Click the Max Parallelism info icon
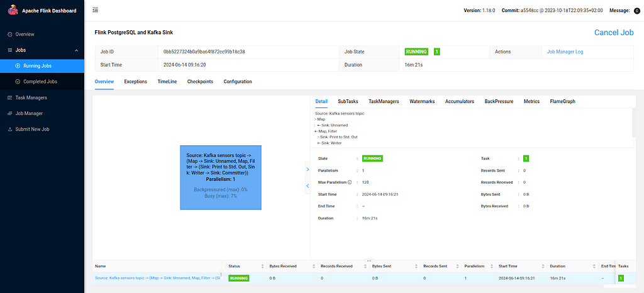Screen dimensions: 644x293 350,182
